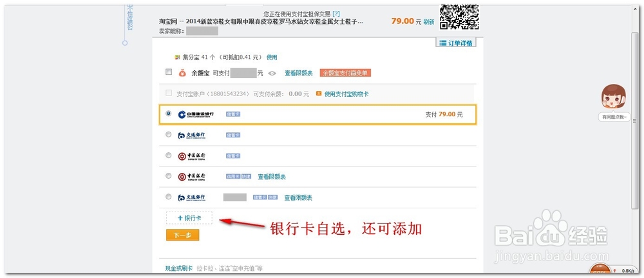644x278 pixels.
Task: Click the 集分宝 icon
Action: pyautogui.click(x=177, y=57)
